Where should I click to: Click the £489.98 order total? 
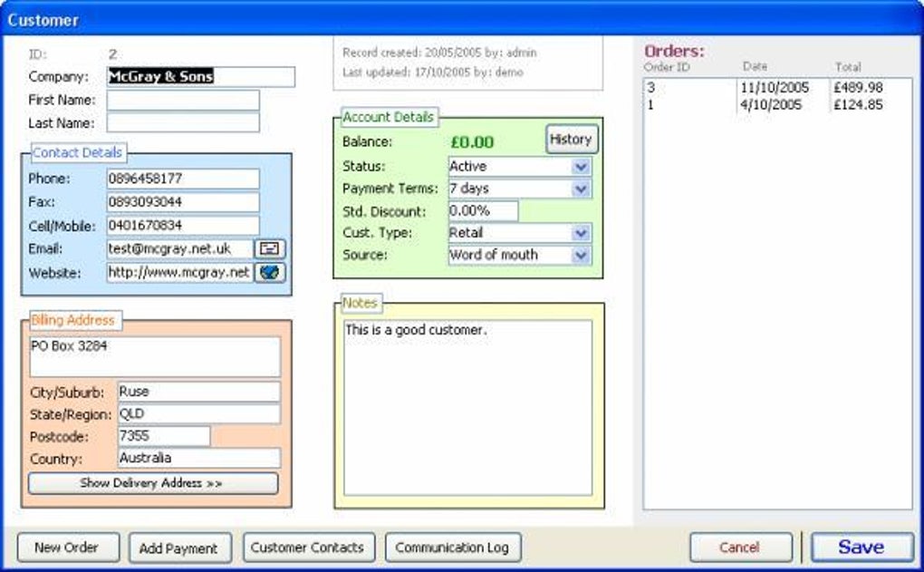(x=858, y=88)
